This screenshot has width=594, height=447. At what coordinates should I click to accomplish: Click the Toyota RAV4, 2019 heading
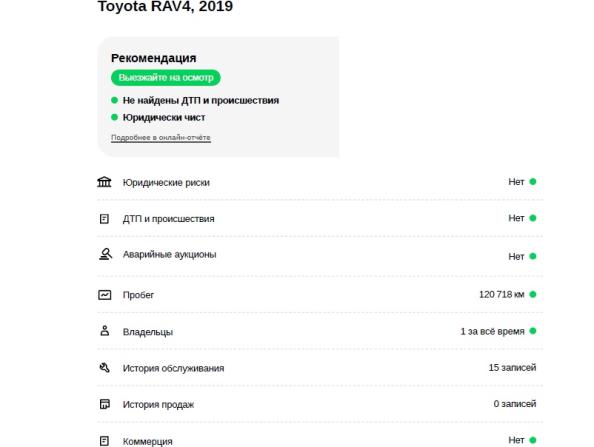tap(165, 6)
